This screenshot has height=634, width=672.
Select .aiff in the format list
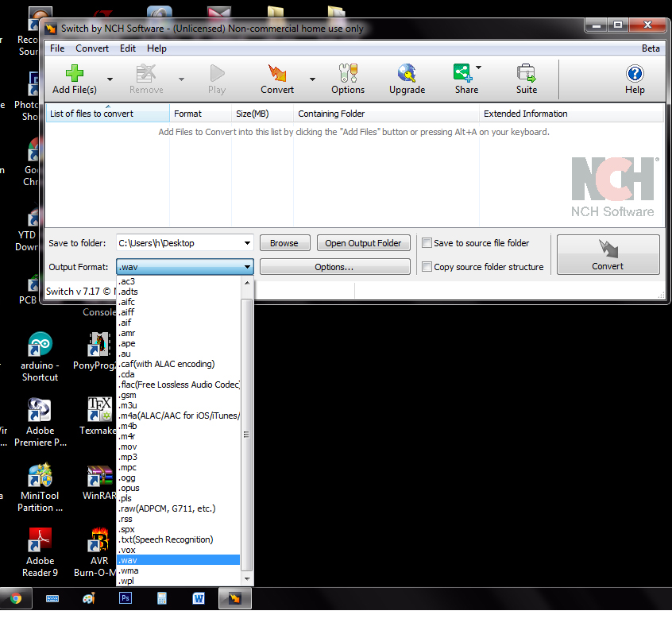click(178, 312)
